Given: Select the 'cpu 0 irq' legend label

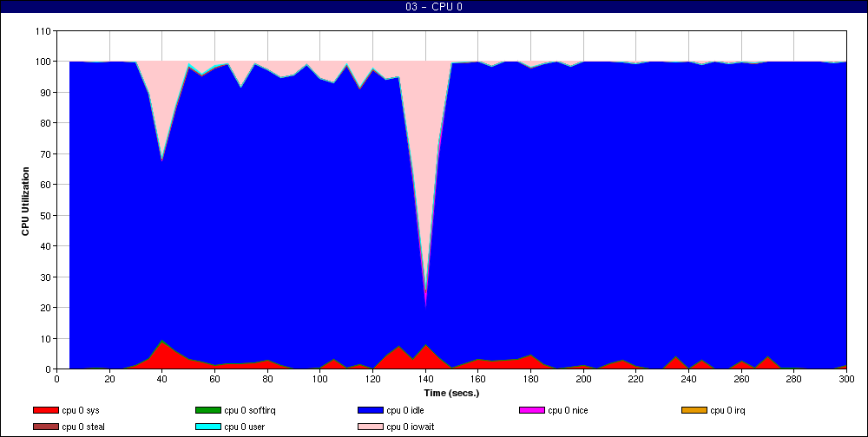Looking at the screenshot, I should click(x=728, y=410).
